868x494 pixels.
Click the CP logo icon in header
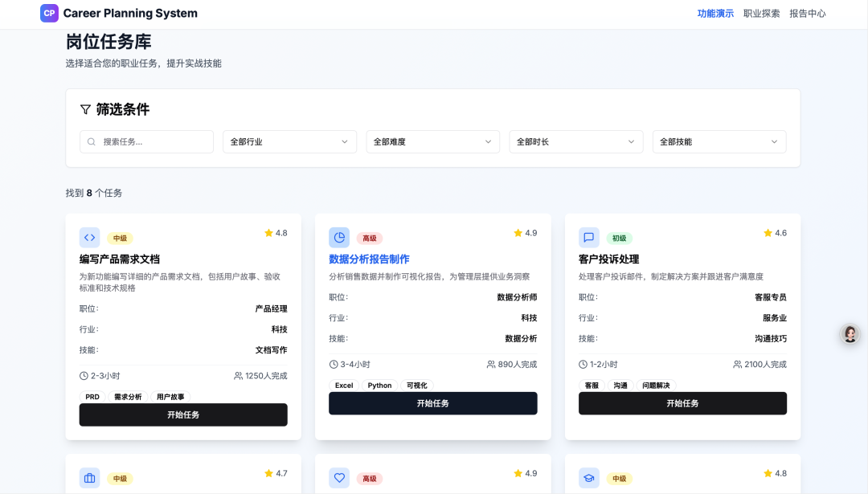pos(49,13)
